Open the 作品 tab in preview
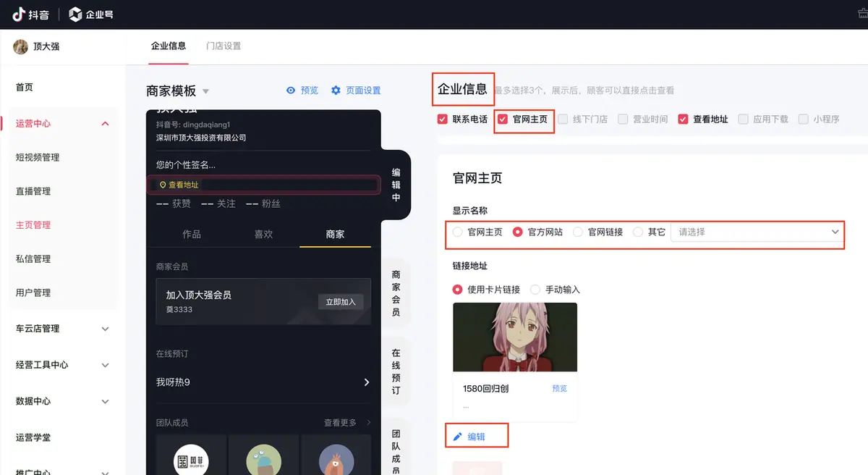The width and height of the screenshot is (868, 475). pos(192,234)
